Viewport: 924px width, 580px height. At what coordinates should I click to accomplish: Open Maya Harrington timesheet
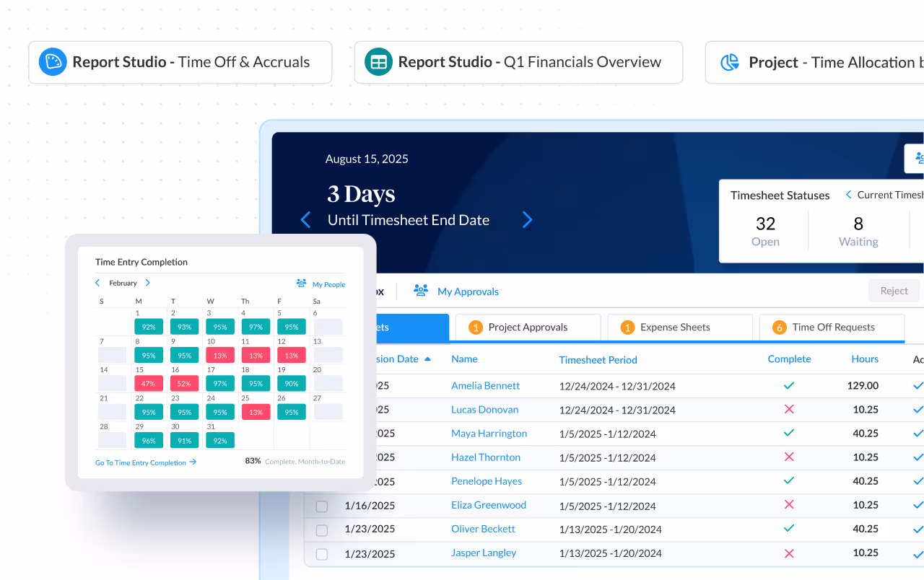tap(489, 434)
